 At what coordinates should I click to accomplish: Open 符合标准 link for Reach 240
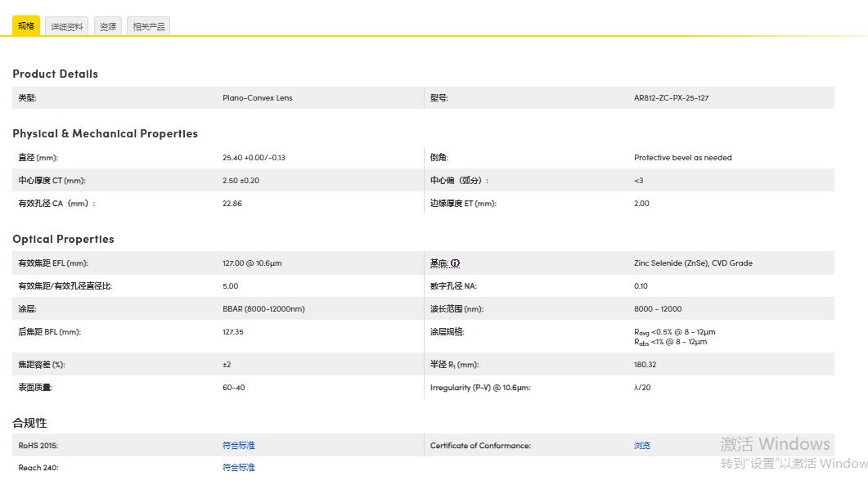[238, 467]
